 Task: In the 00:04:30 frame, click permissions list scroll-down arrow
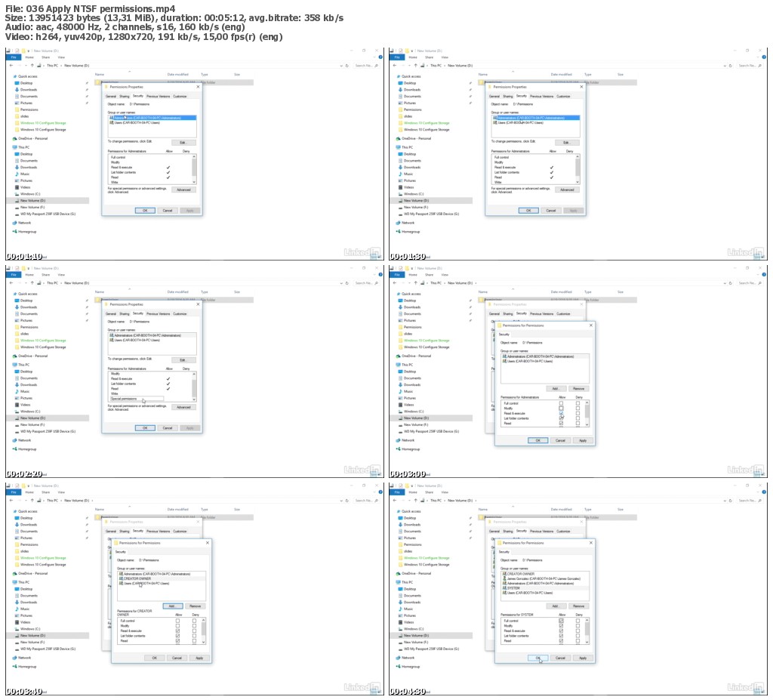587,642
